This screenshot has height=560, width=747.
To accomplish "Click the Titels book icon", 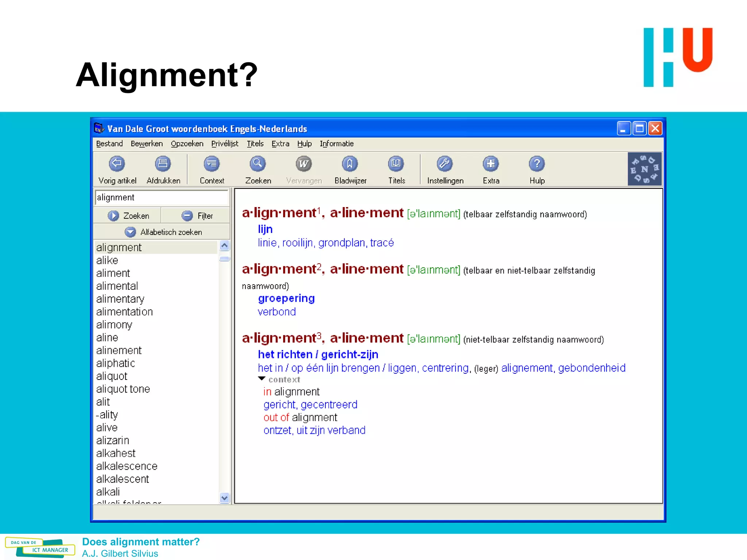I will pos(396,164).
